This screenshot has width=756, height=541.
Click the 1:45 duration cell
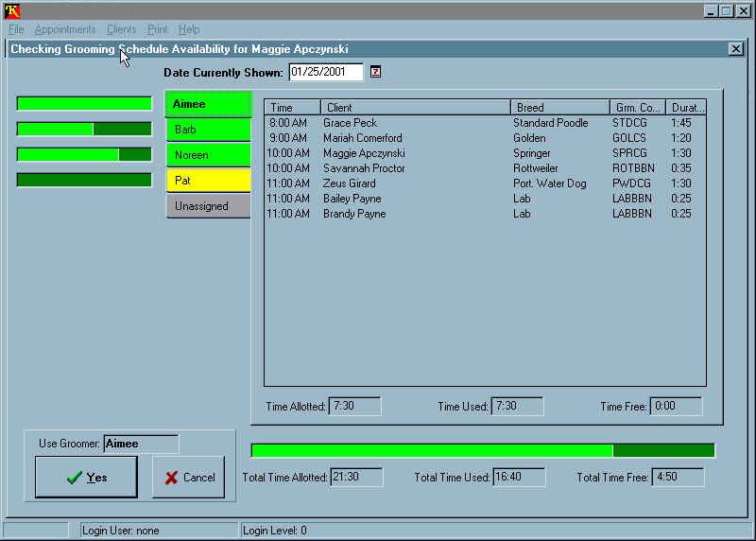pos(680,123)
